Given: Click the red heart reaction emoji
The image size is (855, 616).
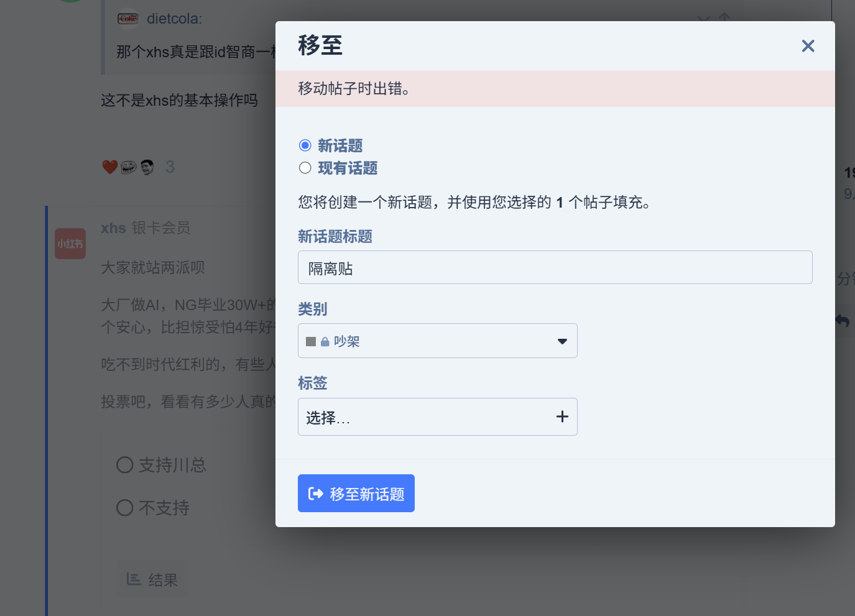Looking at the screenshot, I should 110,167.
